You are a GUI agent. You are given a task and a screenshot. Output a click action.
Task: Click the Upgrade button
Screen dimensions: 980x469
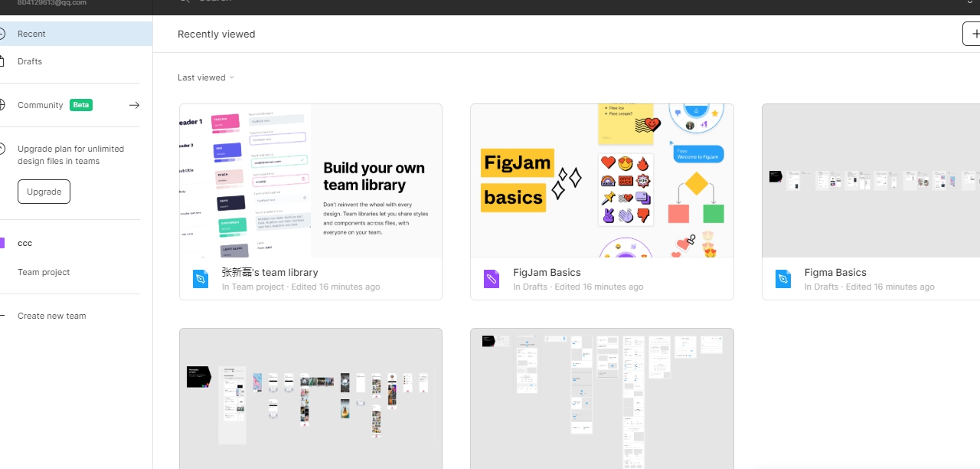pyautogui.click(x=44, y=192)
